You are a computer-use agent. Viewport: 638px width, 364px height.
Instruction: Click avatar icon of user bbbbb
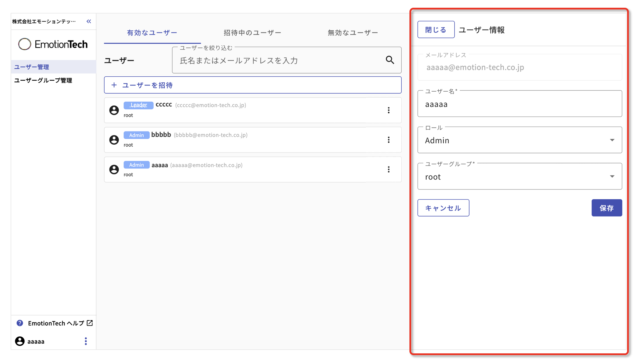click(114, 140)
